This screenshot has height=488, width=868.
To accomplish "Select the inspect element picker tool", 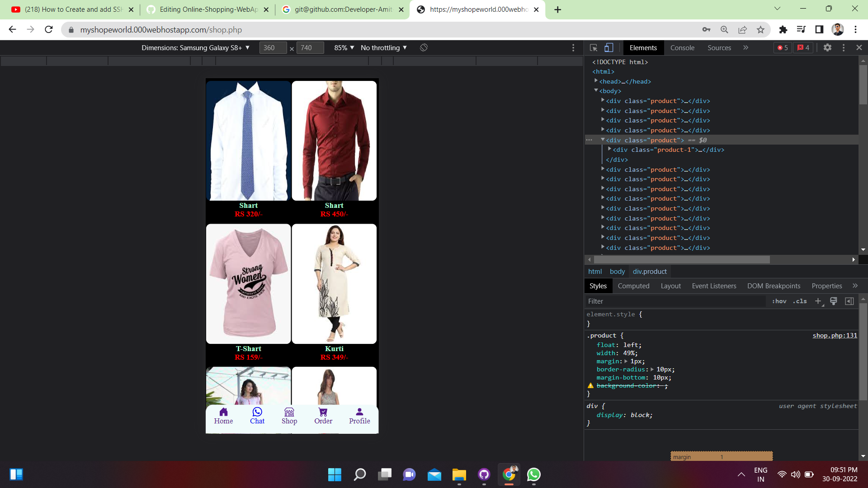I will click(x=593, y=47).
